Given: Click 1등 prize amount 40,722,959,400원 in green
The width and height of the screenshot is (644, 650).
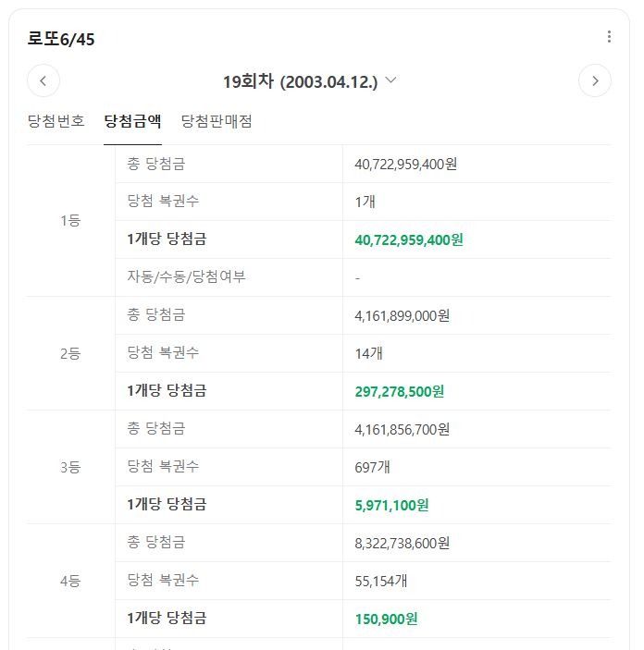Looking at the screenshot, I should pos(409,240).
